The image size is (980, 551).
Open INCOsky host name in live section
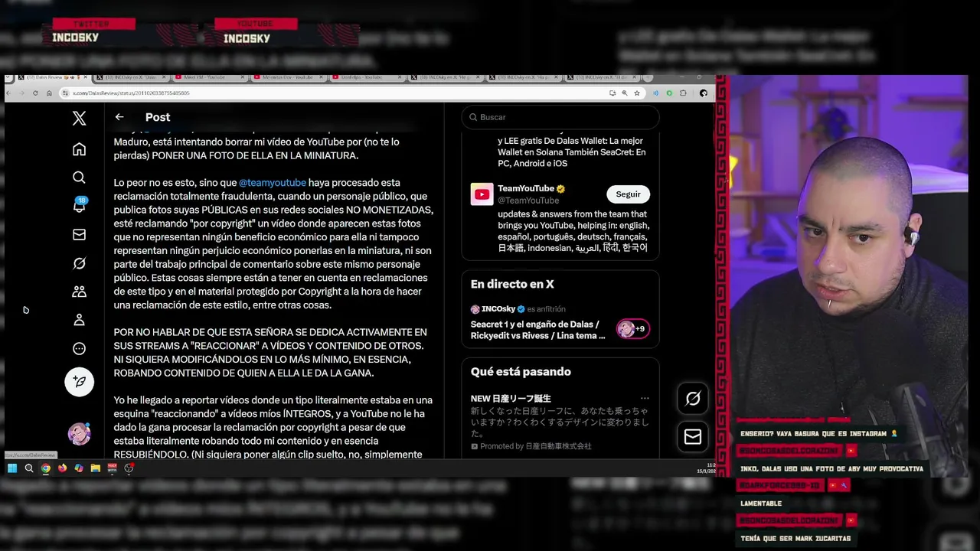pyautogui.click(x=498, y=309)
